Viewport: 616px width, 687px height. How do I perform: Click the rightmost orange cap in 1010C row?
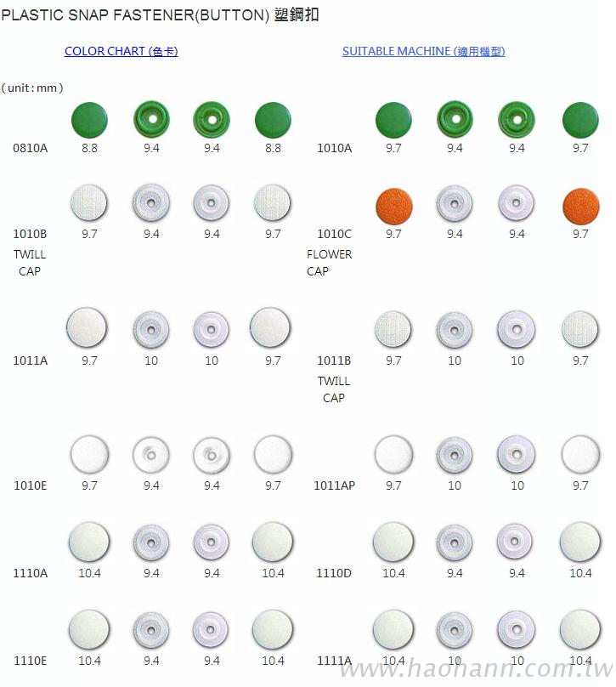(x=580, y=204)
